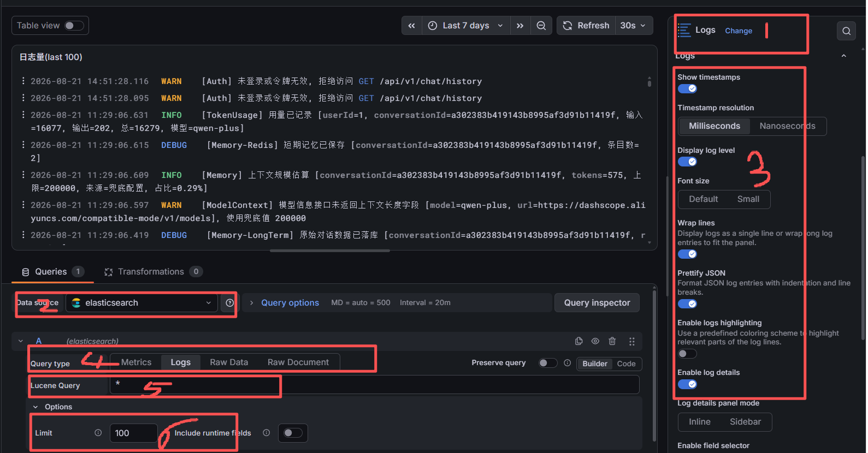Click the Limit info icon

[x=98, y=433]
